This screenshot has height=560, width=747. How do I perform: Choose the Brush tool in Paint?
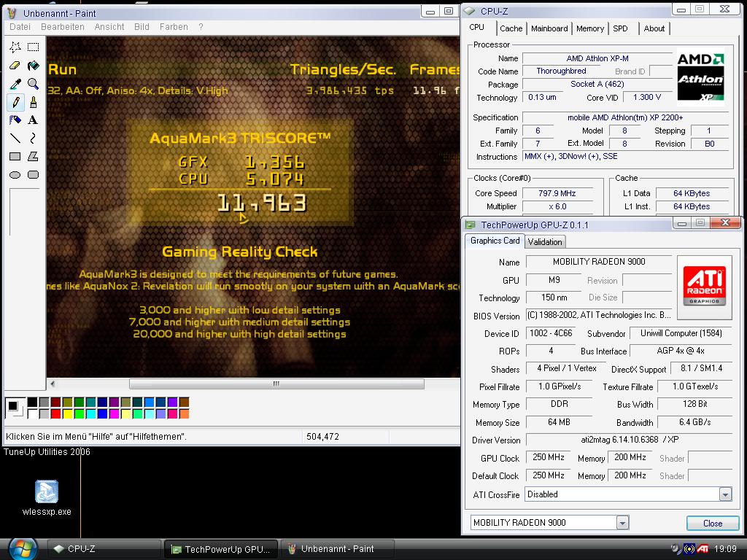tap(33, 102)
